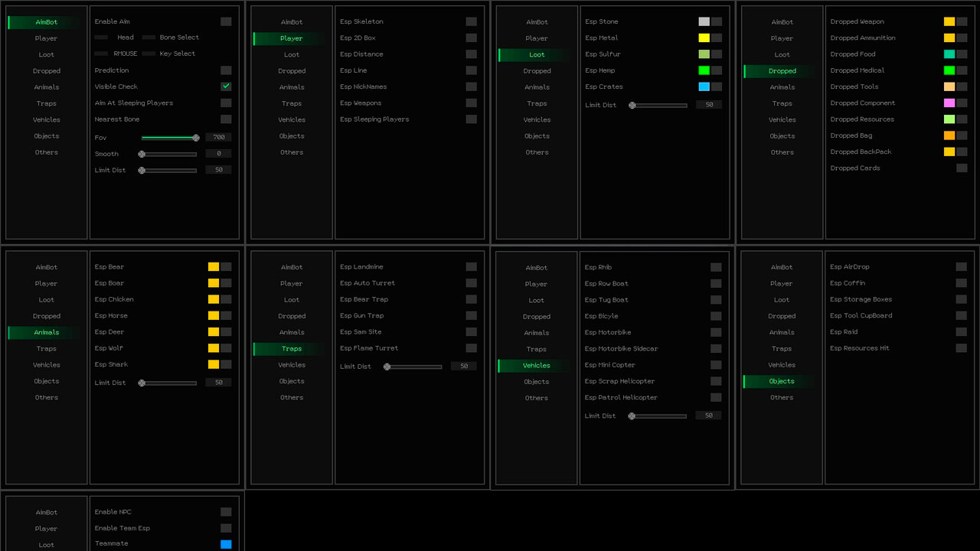Click the Fov value field showing 700
Viewport: 980px width, 551px height.
[218, 137]
